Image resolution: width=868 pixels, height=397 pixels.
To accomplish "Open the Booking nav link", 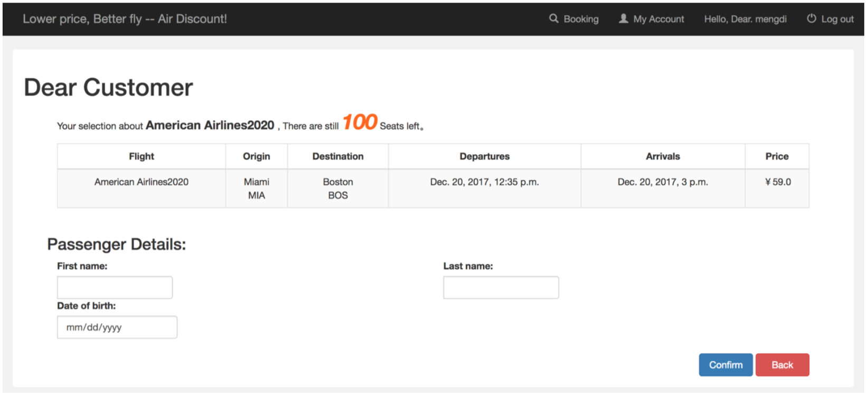I will [574, 19].
